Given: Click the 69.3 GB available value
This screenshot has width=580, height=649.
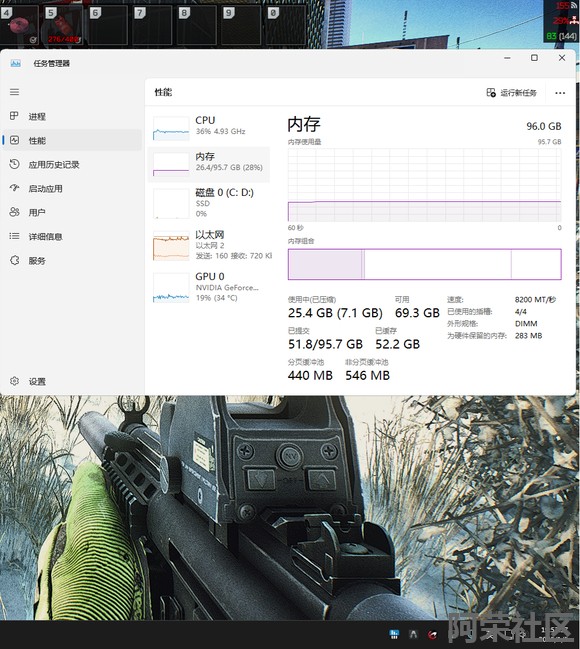Looking at the screenshot, I should pos(417,313).
